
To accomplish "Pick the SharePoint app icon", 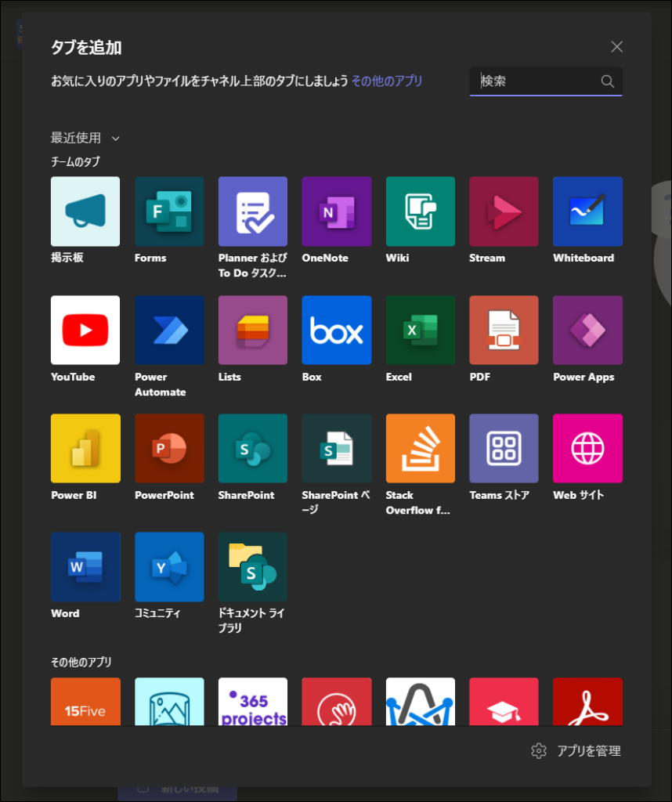I will coord(253,448).
